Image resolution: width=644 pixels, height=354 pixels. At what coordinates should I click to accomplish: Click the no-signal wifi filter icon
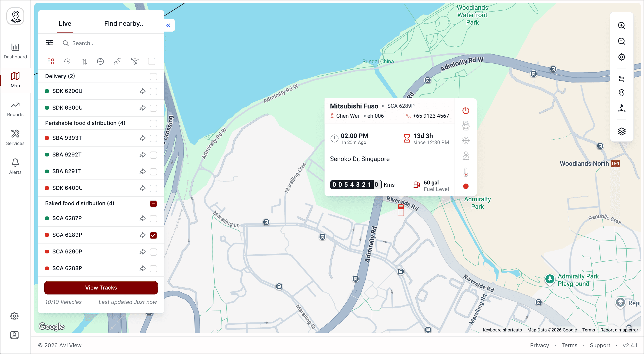coord(134,61)
